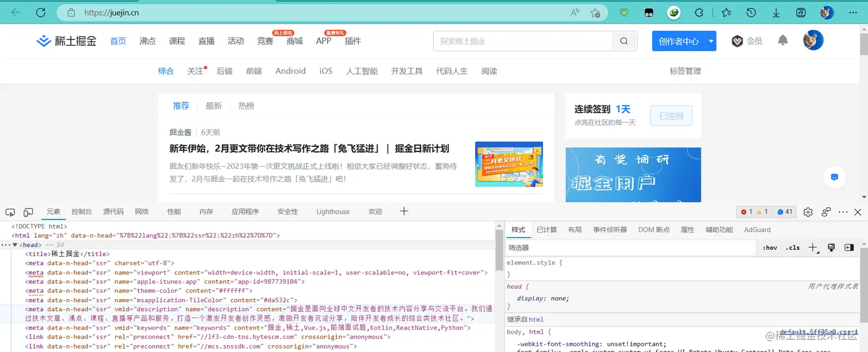
Task: Switch to the 热榜 feed tab
Action: pos(246,106)
